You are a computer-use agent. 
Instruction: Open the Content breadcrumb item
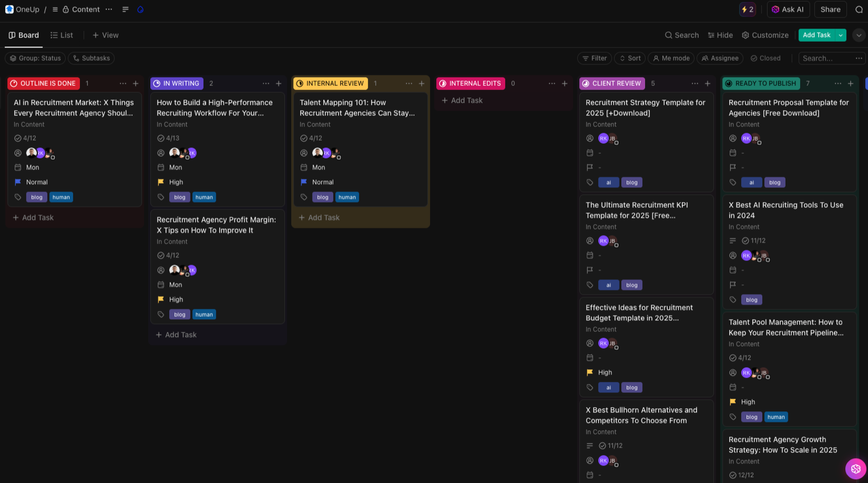point(86,9)
